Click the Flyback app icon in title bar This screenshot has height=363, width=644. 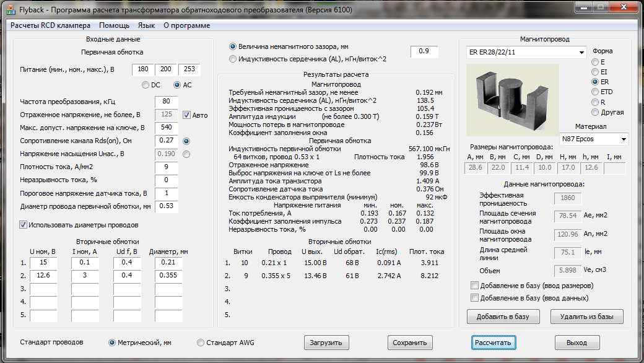(x=11, y=10)
